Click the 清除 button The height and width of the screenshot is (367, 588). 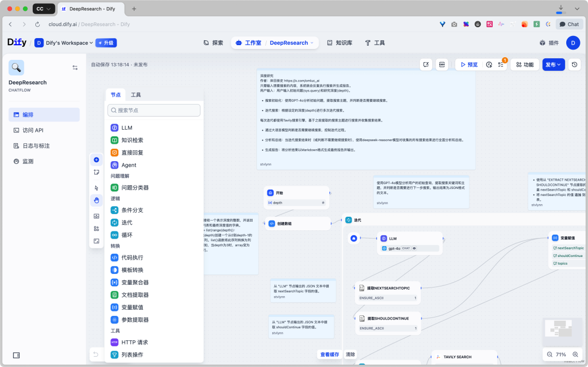350,354
